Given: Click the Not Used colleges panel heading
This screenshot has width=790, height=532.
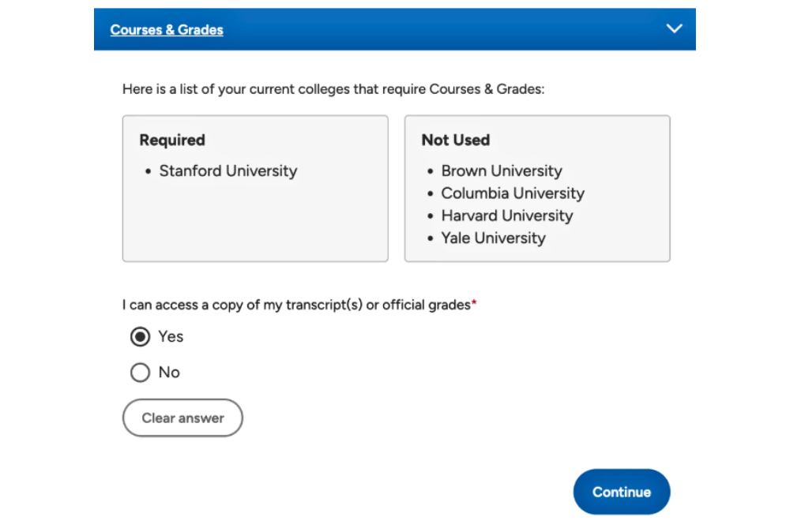Looking at the screenshot, I should point(455,140).
